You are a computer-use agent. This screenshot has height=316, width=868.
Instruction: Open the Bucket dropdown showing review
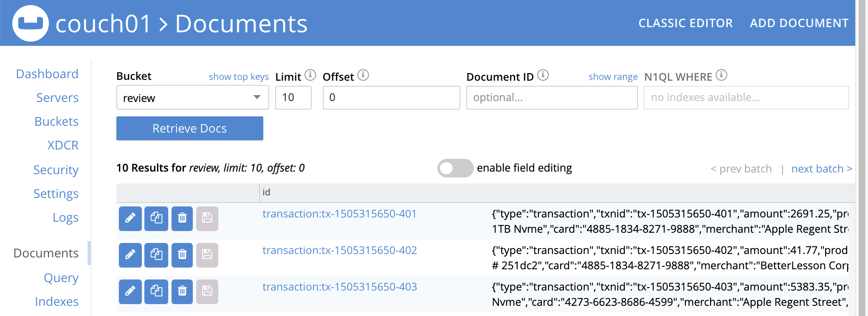pyautogui.click(x=192, y=98)
